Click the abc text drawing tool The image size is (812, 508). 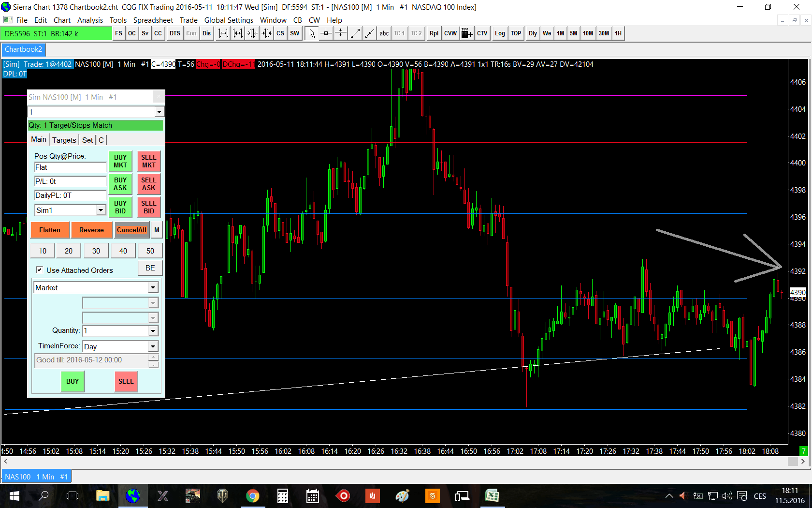(384, 33)
